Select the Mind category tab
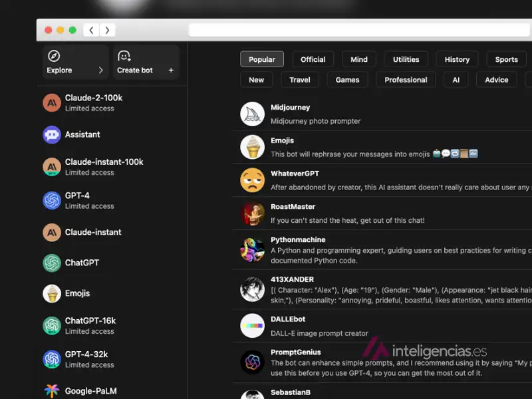 pyautogui.click(x=359, y=59)
